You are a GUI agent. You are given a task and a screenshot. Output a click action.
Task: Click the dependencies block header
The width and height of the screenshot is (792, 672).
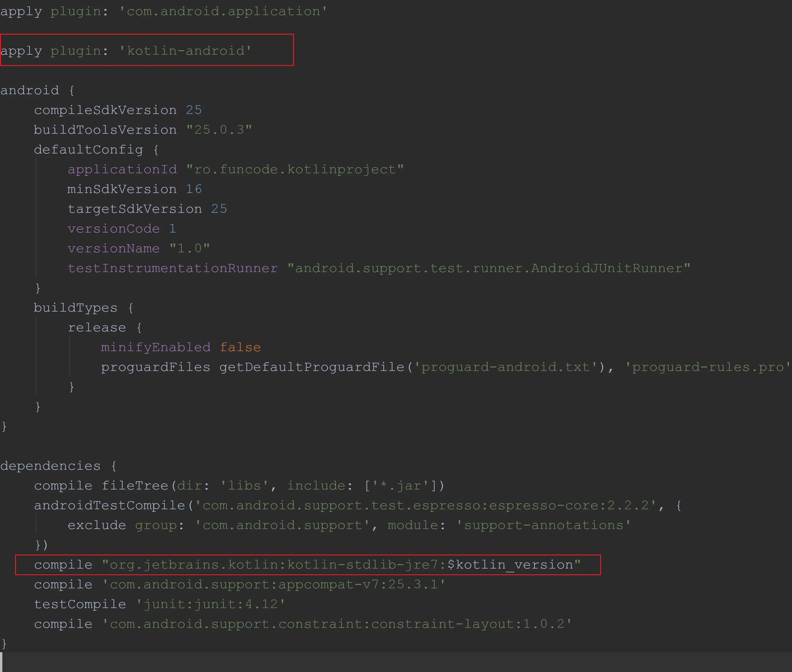pyautogui.click(x=50, y=466)
